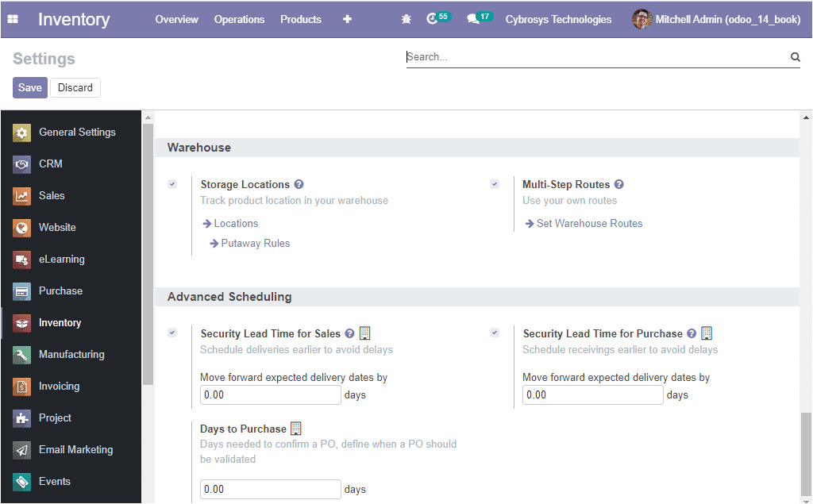Click the Website globe icon
Screen dimensions: 813x504
tap(21, 228)
